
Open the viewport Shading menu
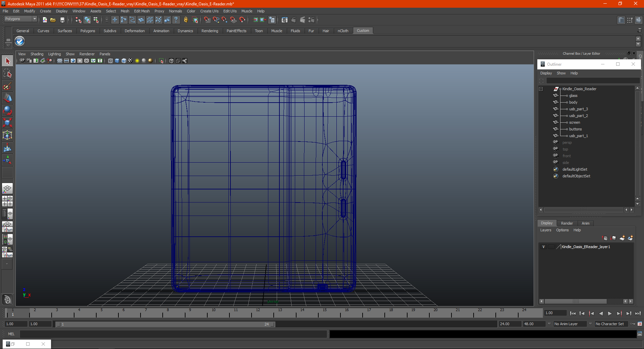click(37, 54)
